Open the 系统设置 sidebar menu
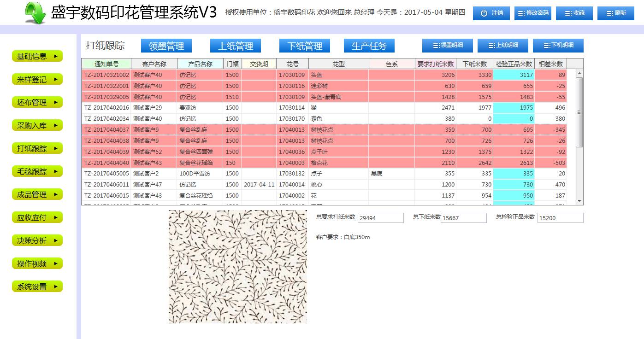Viewport: 644px width, 339px height. [x=37, y=286]
